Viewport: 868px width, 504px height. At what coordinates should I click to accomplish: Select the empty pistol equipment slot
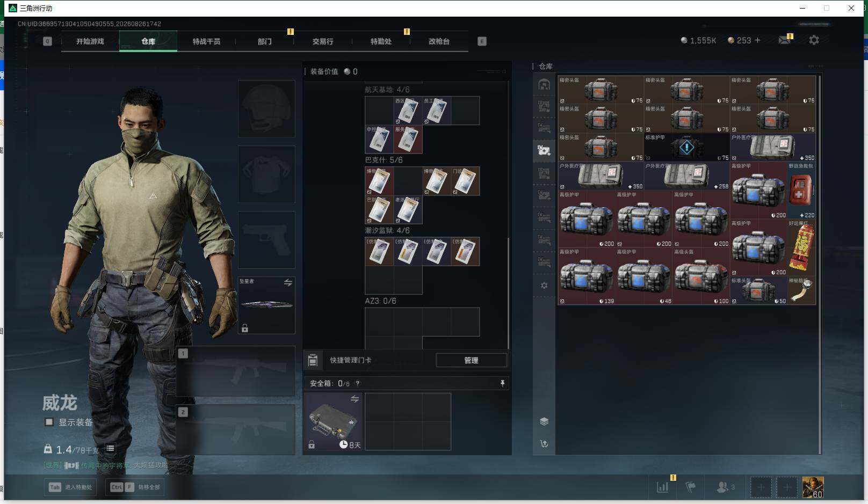click(x=266, y=239)
